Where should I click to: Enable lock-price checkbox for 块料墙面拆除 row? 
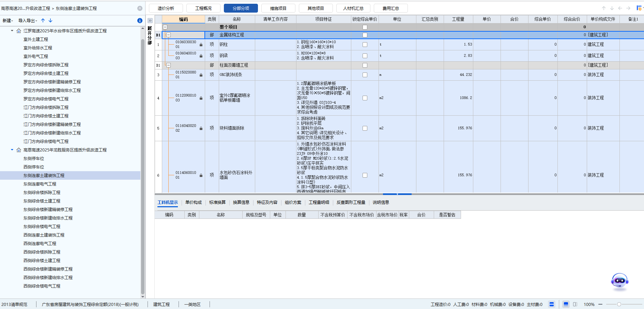(365, 128)
